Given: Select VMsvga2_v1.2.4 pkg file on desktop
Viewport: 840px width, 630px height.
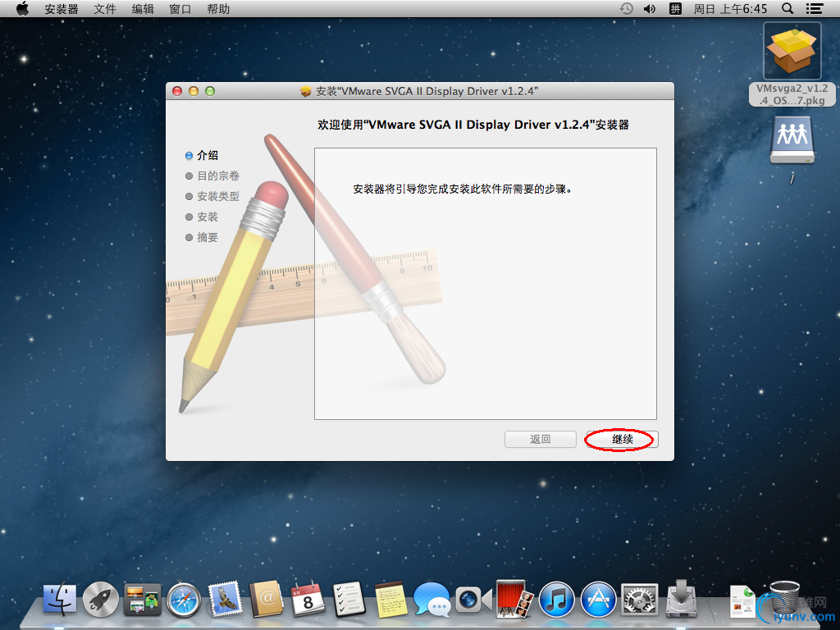Looking at the screenshot, I should [792, 64].
